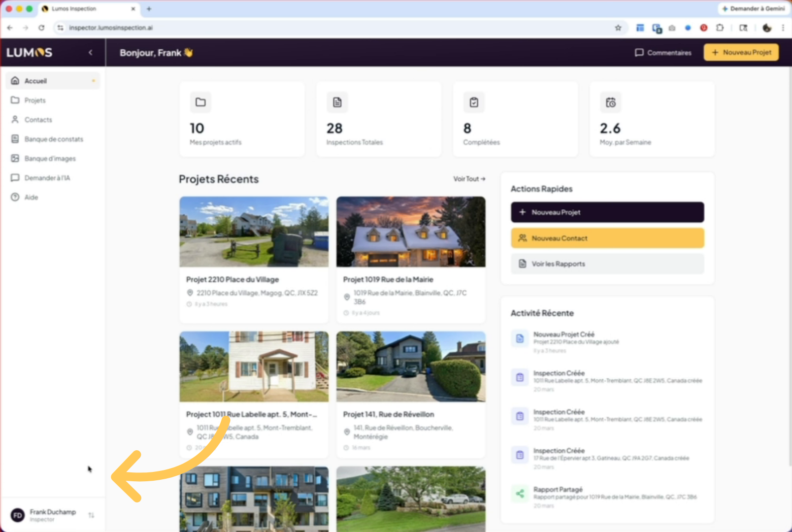Screen dimensions: 792x532
Task: Click the address 2210 Place du Village, Magog
Action: [257, 293]
